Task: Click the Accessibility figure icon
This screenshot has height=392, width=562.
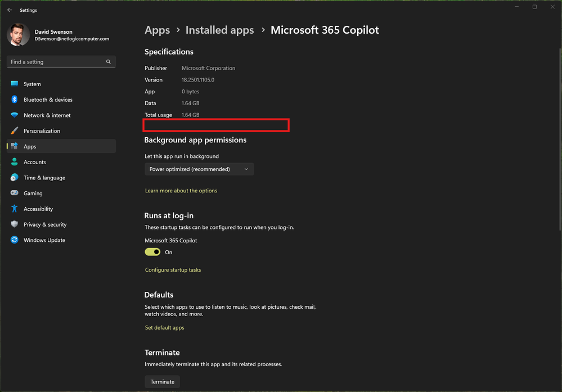Action: [14, 209]
